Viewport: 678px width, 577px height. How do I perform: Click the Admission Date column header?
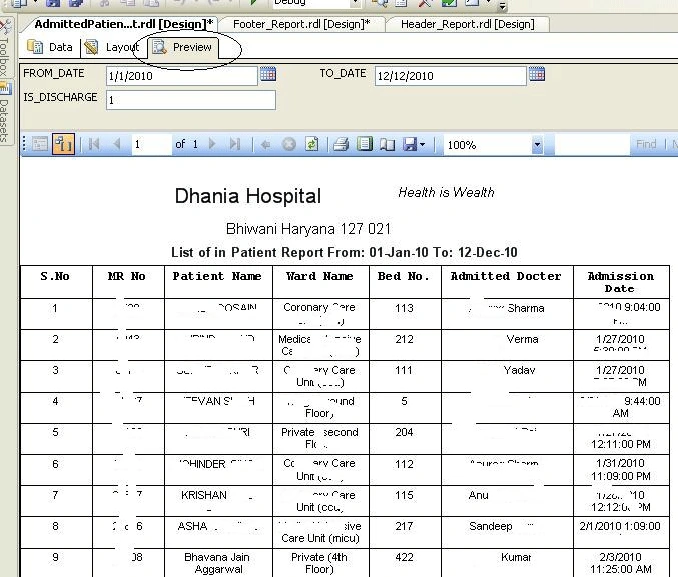[x=621, y=282]
